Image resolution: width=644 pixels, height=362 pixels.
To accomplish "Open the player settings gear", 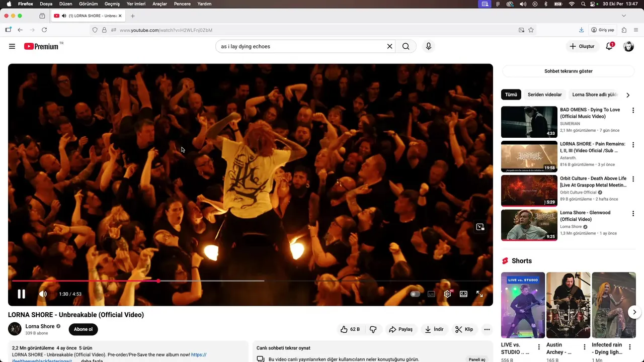I will [447, 294].
